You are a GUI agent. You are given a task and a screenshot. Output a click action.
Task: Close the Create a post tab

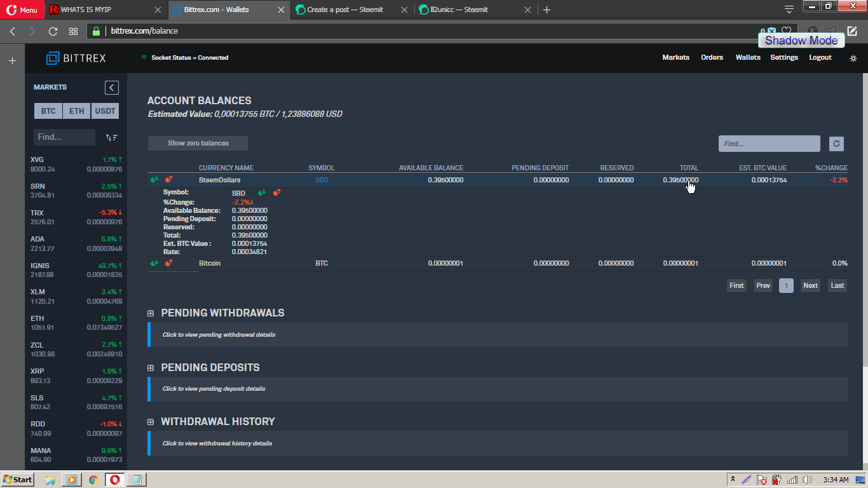click(404, 10)
